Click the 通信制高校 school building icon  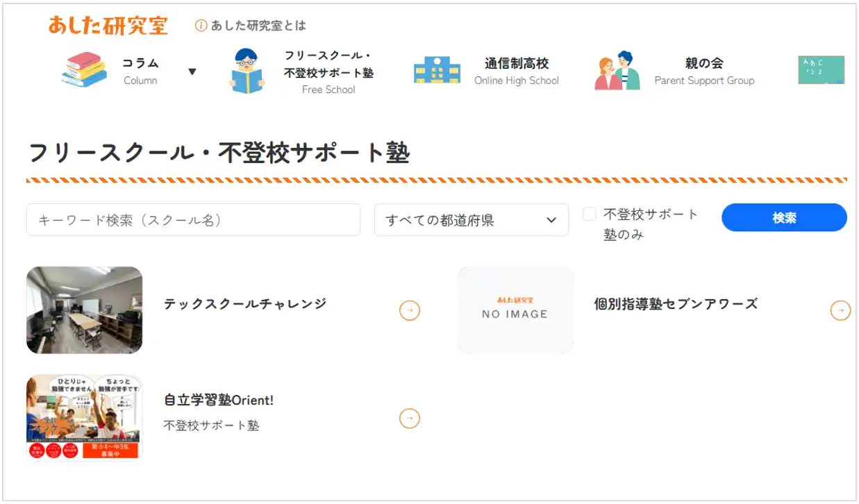pyautogui.click(x=437, y=69)
